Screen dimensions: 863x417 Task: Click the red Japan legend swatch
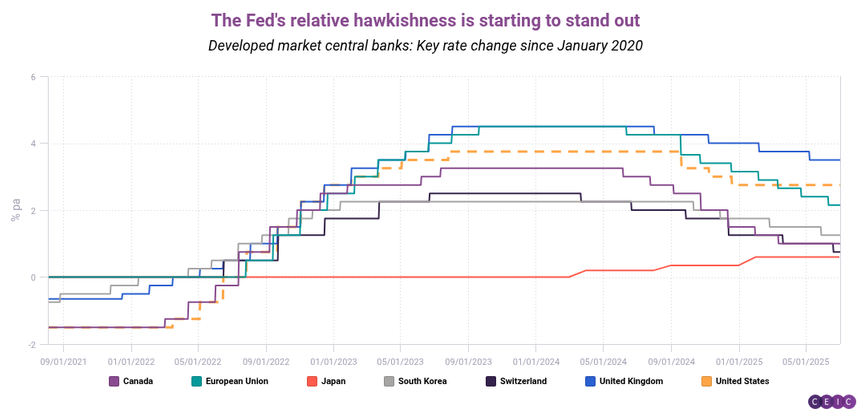click(x=312, y=381)
